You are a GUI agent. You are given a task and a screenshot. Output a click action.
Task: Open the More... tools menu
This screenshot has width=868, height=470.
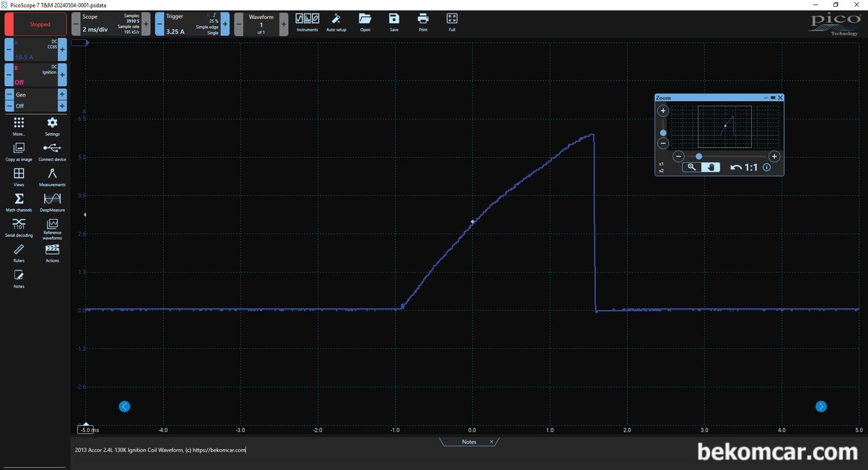(x=19, y=126)
